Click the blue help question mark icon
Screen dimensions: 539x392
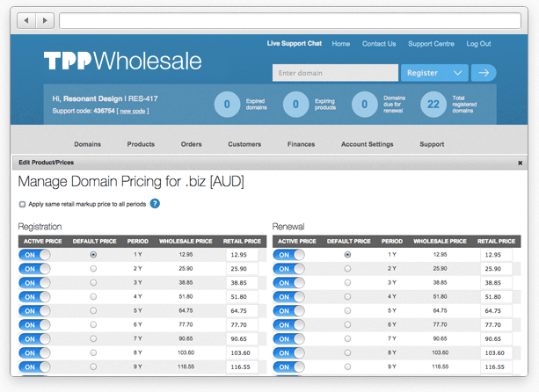[x=155, y=204]
